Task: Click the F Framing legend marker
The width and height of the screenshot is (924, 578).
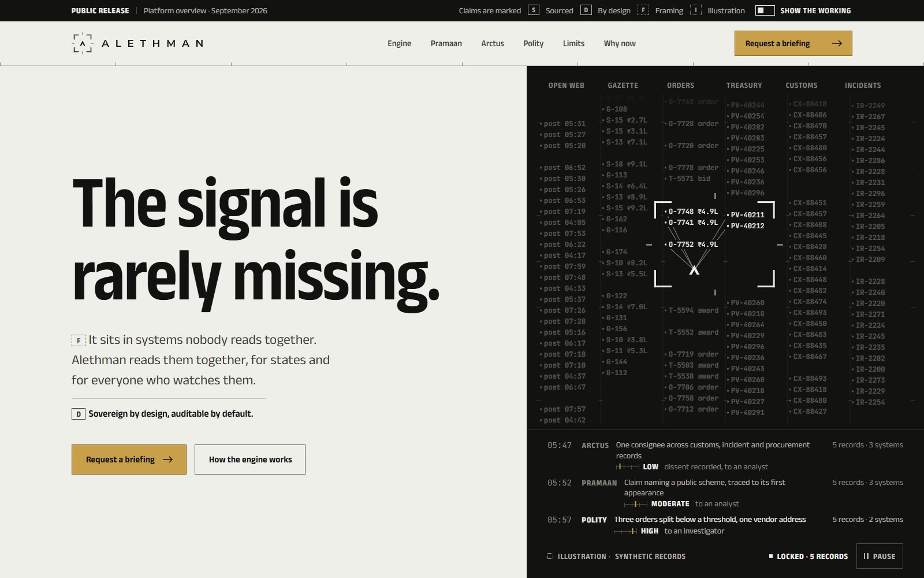Action: point(643,10)
